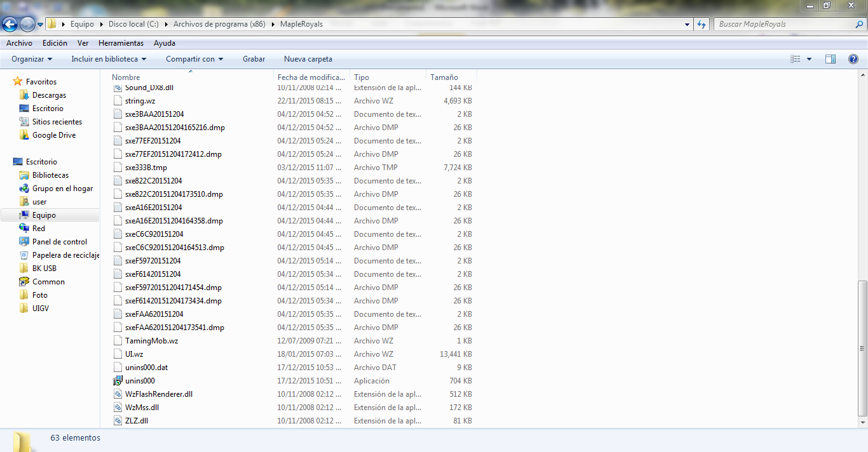The width and height of the screenshot is (868, 452).
Task: Click the scrollbar down arrow
Action: pyautogui.click(x=862, y=423)
